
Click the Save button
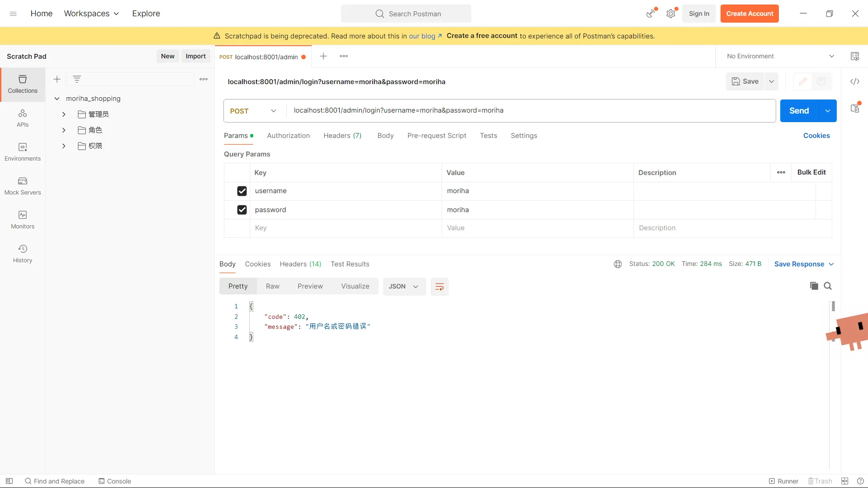[745, 81]
